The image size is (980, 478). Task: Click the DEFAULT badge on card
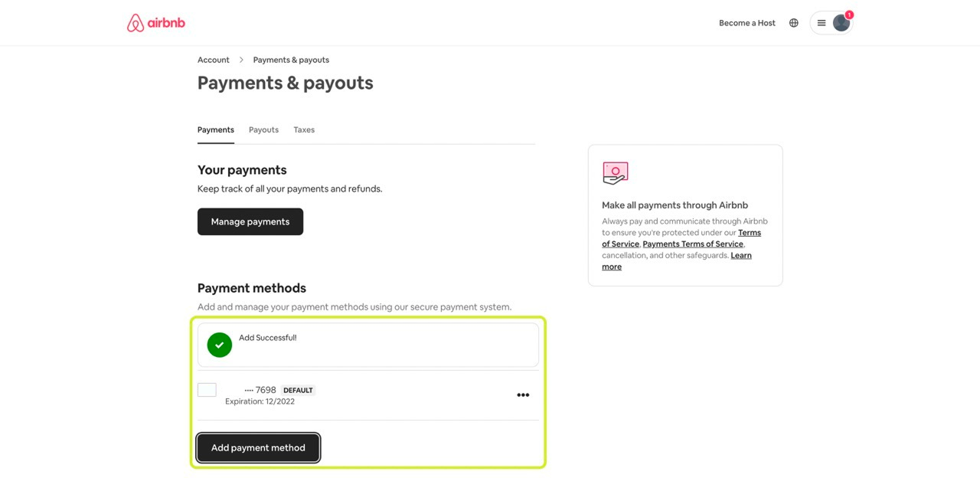click(x=298, y=391)
